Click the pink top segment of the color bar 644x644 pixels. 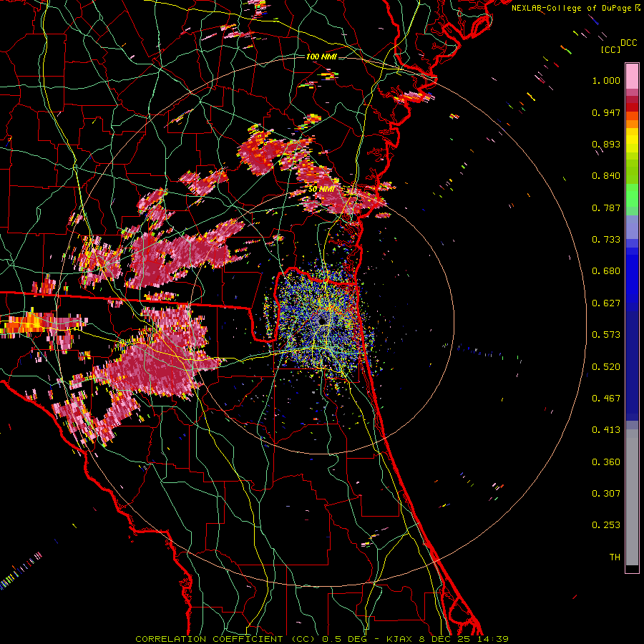[632, 77]
